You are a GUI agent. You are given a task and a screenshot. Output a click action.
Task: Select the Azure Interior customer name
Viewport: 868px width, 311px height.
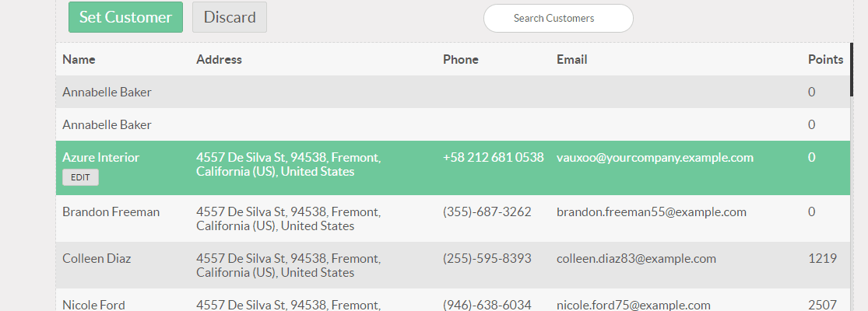(x=100, y=157)
